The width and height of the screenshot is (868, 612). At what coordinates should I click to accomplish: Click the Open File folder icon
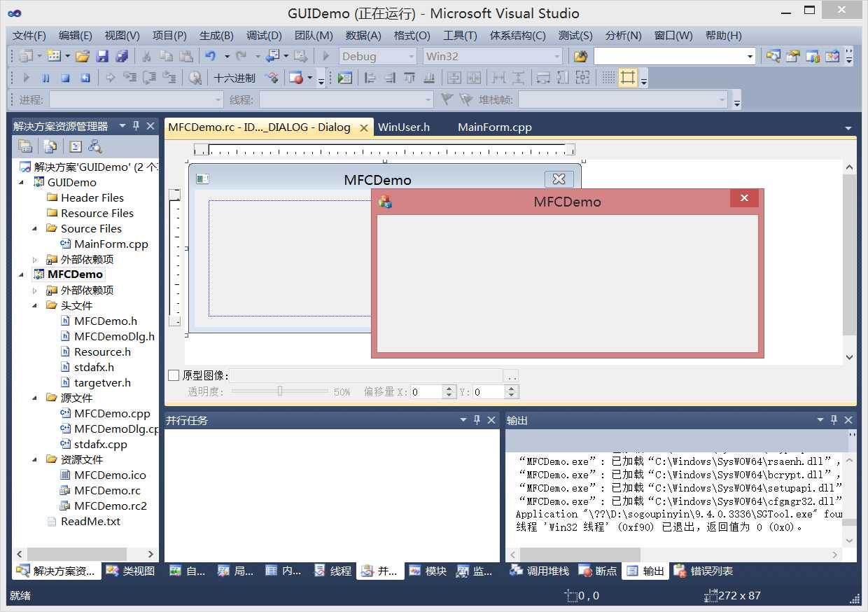(83, 57)
